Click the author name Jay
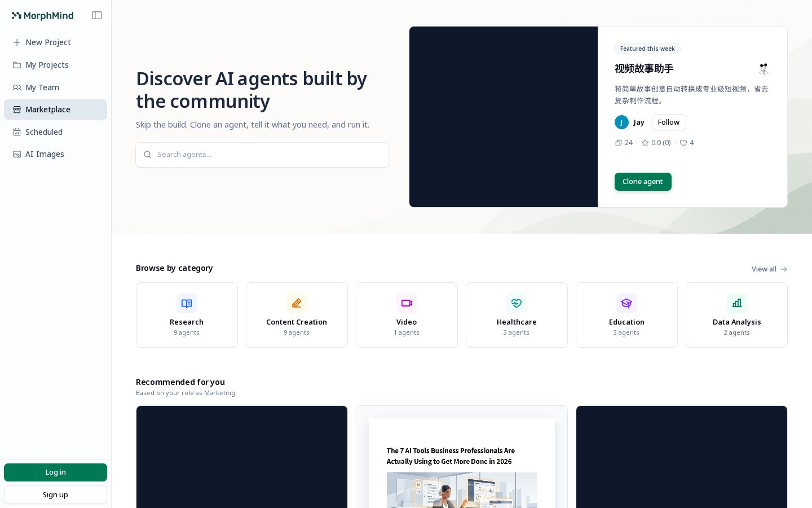Viewport: 812px width, 508px height. pyautogui.click(x=639, y=122)
